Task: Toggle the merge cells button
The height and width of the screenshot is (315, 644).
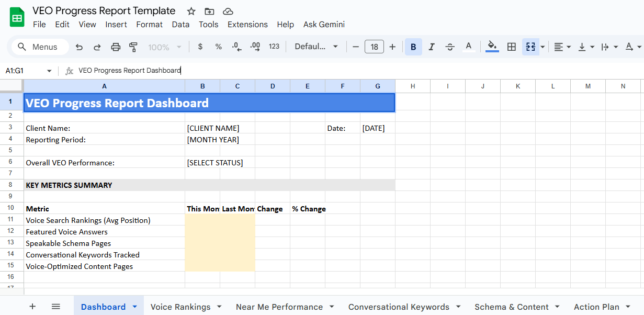Action: click(530, 47)
